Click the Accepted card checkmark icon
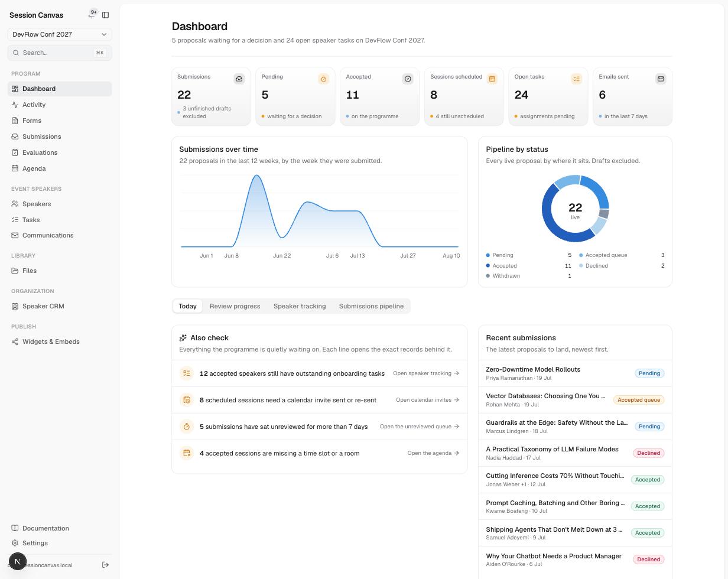 click(408, 79)
